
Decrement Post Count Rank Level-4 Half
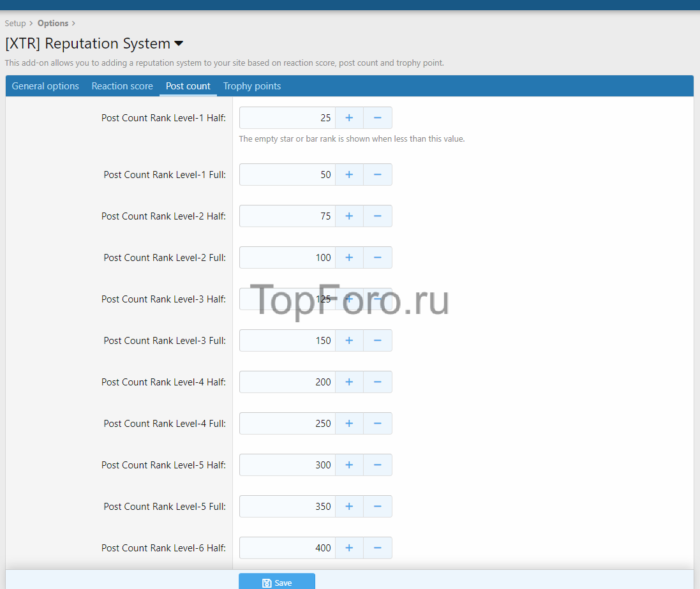pos(378,382)
